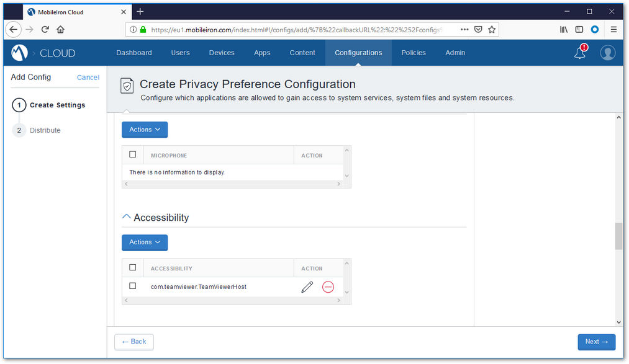This screenshot has width=629, height=364.
Task: Open the page actions ellipsis in the address bar
Action: tap(464, 29)
